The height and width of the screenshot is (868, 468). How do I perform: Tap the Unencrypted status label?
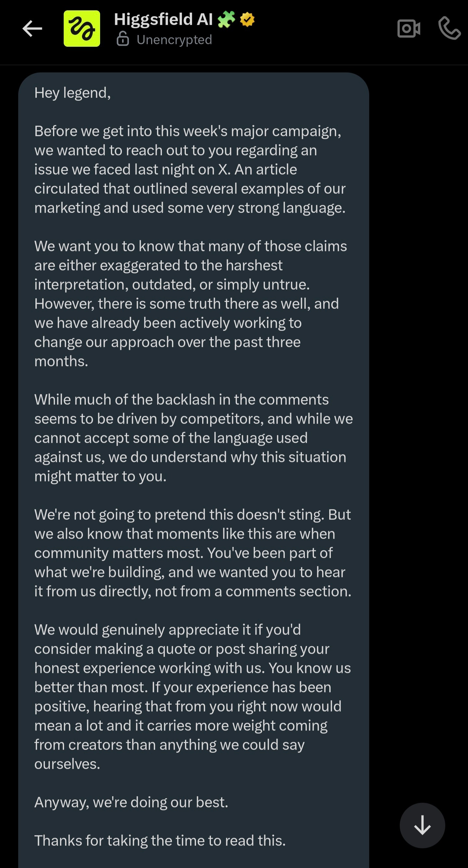coord(174,40)
